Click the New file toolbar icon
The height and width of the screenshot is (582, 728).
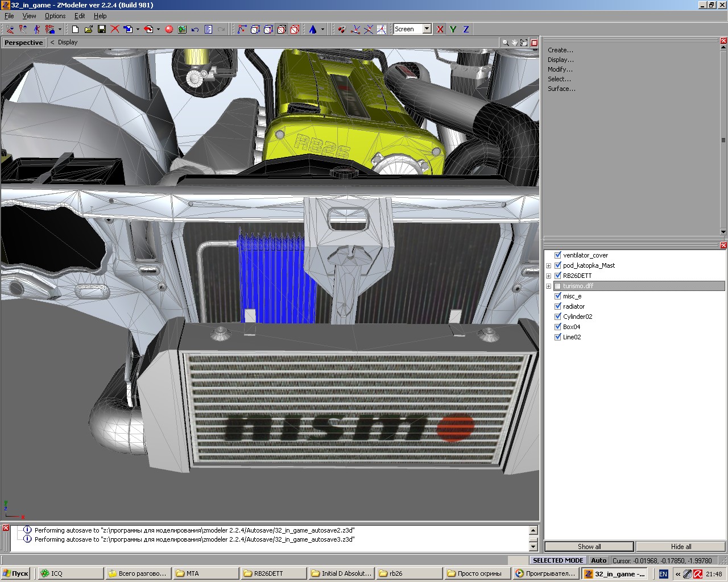tap(75, 29)
